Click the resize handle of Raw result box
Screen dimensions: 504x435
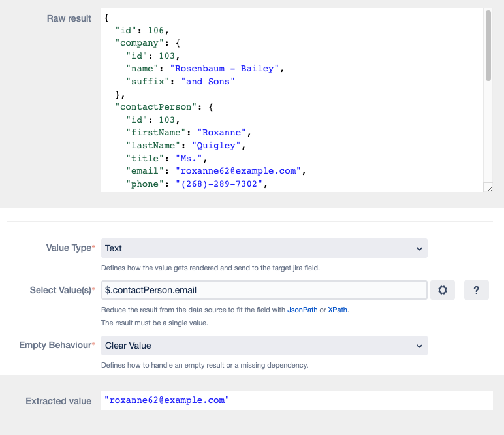489,188
